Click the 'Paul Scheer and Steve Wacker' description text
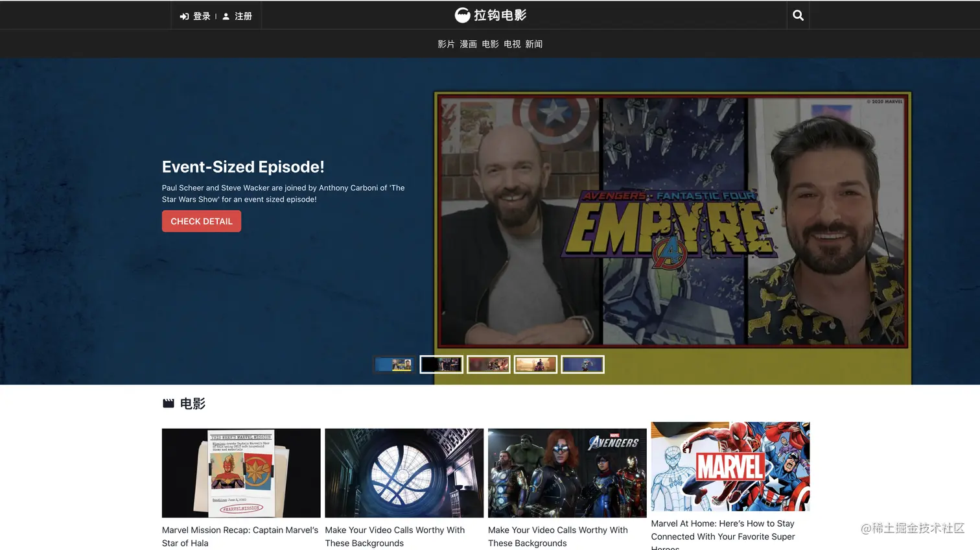The height and width of the screenshot is (550, 980). pyautogui.click(x=283, y=193)
